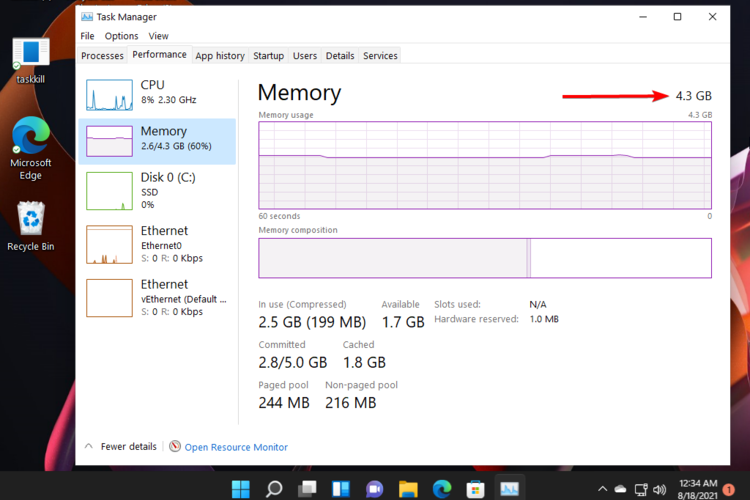Click the Resource Monitor icon
This screenshot has height=500, width=750.
pyautogui.click(x=175, y=447)
